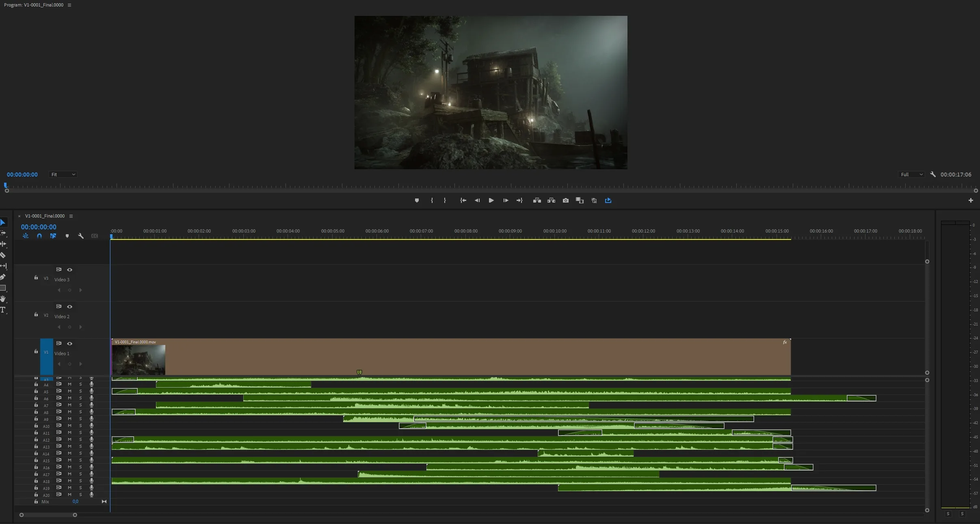Solo the left channel in audio meters
The height and width of the screenshot is (524, 980).
pos(948,514)
